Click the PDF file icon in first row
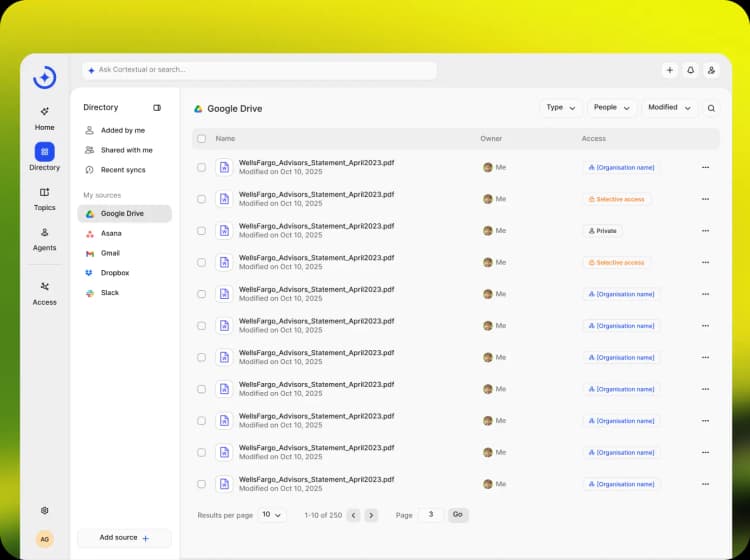The image size is (750, 560). (x=224, y=167)
